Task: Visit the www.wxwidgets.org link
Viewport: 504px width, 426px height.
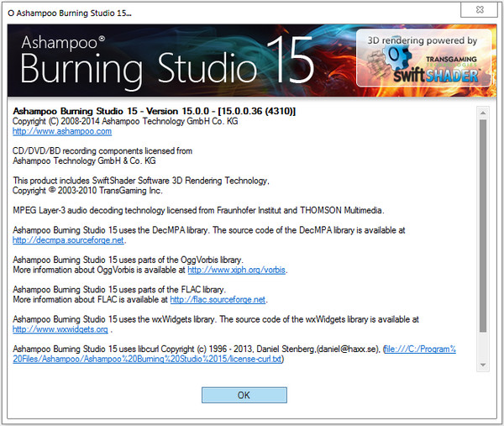Action: tap(60, 329)
